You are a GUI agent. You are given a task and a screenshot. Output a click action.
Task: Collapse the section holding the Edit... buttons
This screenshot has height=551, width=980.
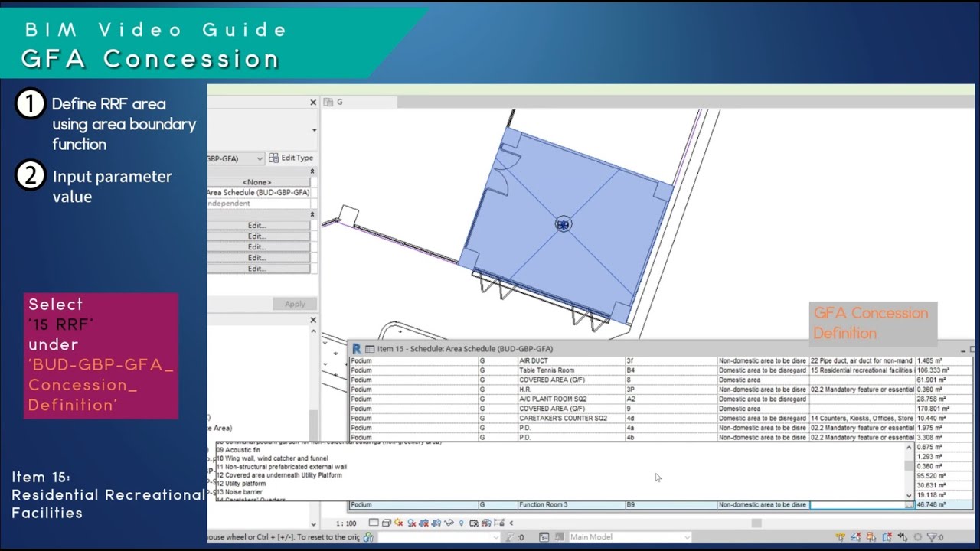coord(312,214)
